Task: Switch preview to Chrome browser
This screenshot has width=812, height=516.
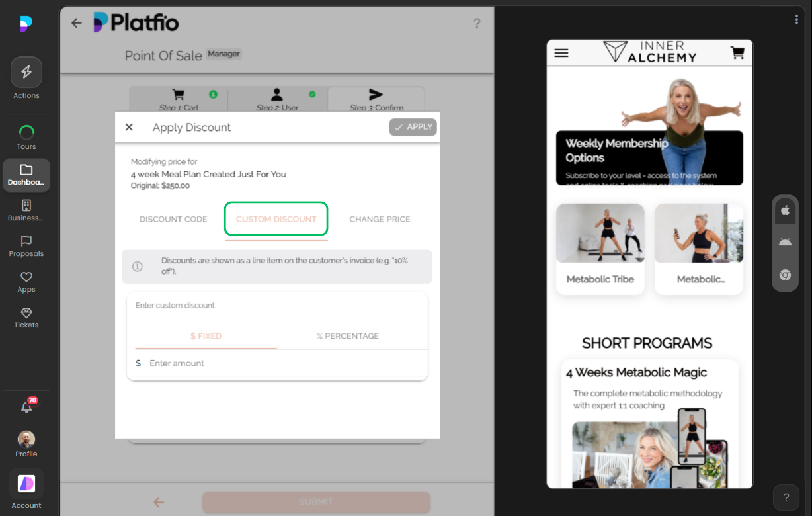Action: (785, 275)
